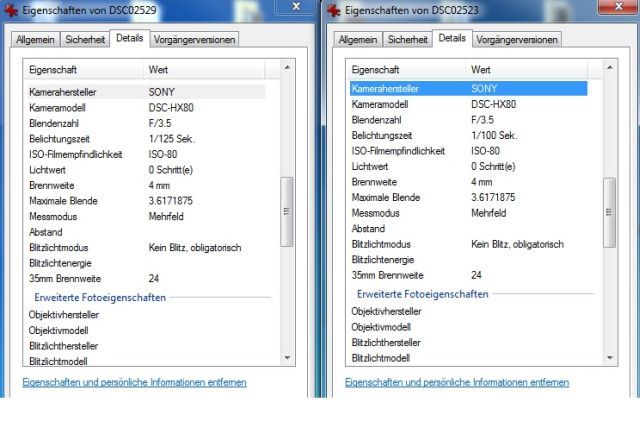Select the Brennweite 4 mm row in DSC02529
640x427 pixels.
pos(146,185)
